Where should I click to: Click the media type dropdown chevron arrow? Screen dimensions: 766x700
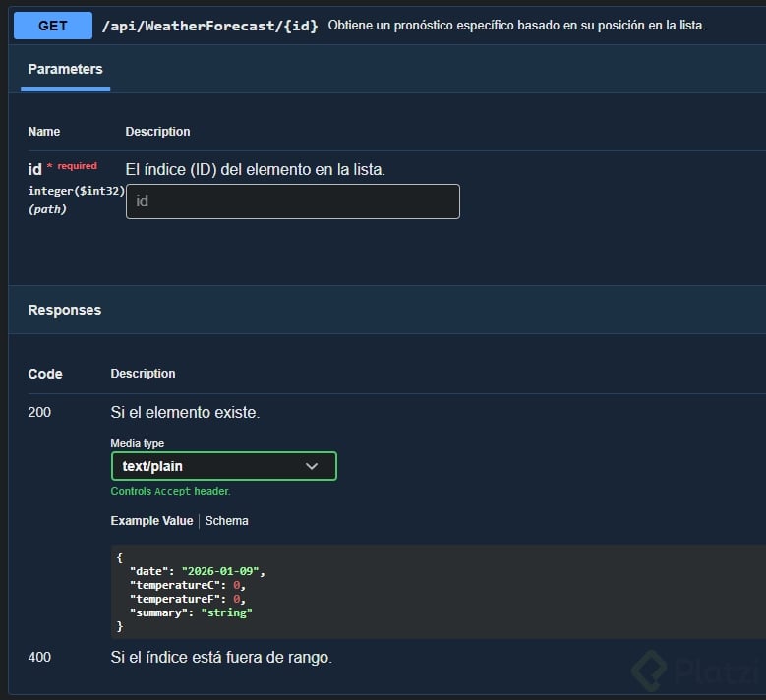[x=312, y=466]
